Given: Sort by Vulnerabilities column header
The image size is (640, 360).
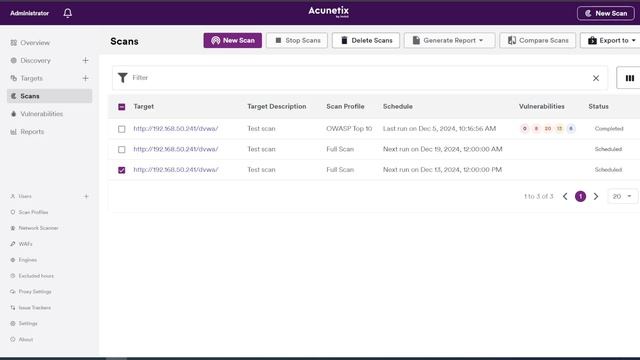Looking at the screenshot, I should [542, 107].
